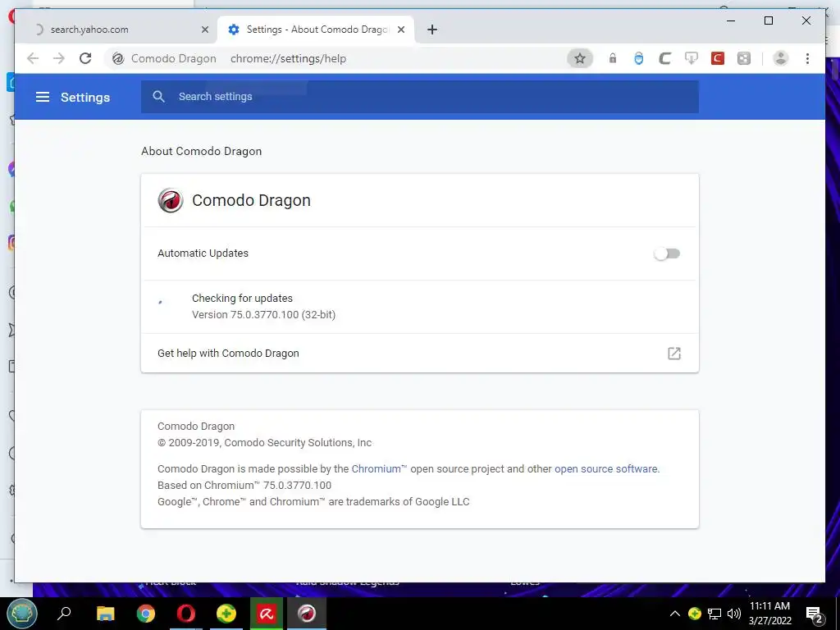Select the Settings - About Comodo Dragon tab
The image size is (840, 630).
tap(316, 30)
